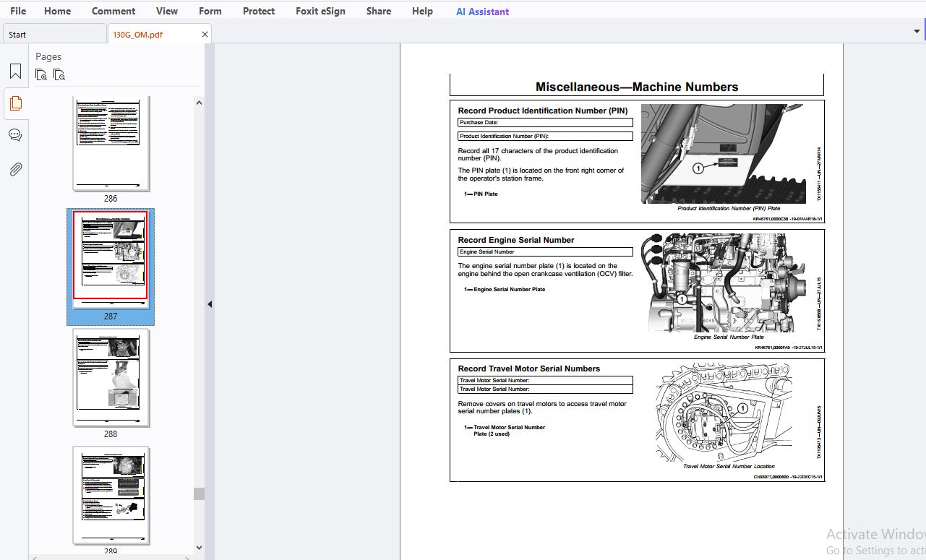
Task: Click the reduce page thumbnails icon
Action: (59, 74)
